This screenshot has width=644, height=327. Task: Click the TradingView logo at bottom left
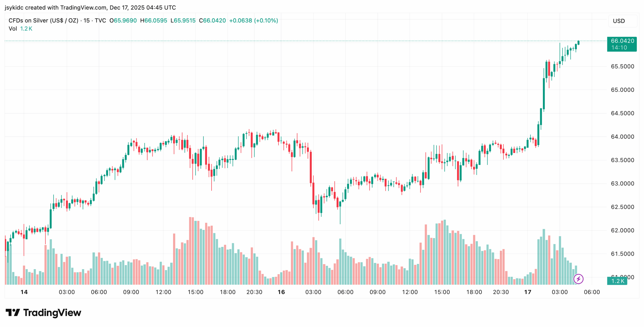coord(43,313)
